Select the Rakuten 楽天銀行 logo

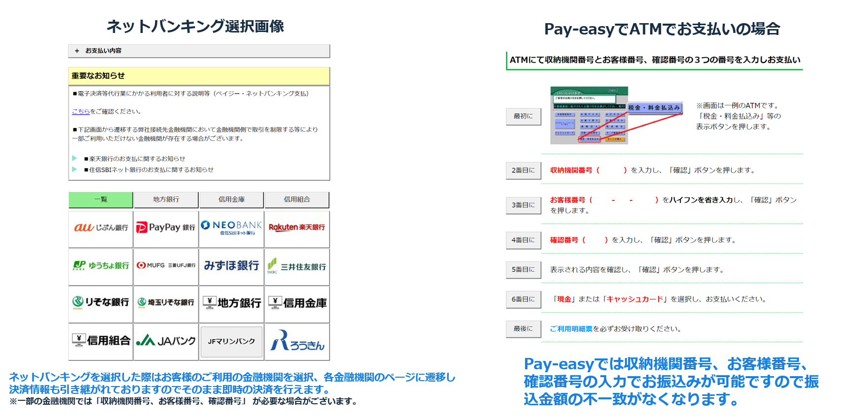pos(297,227)
